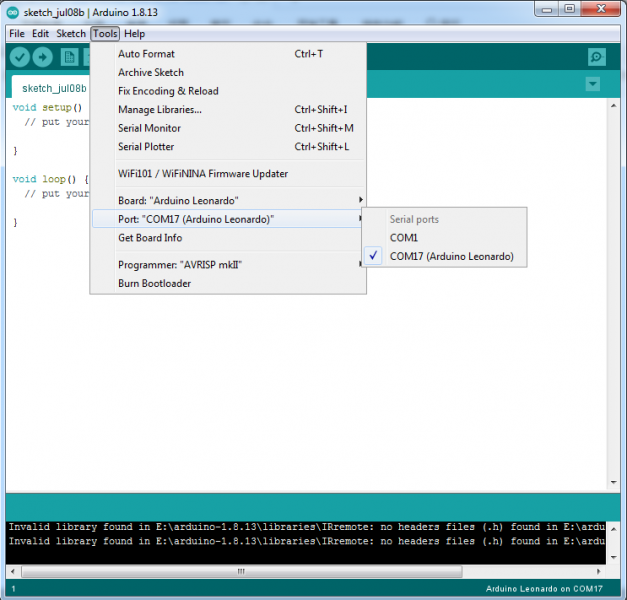
Task: Open the Edit menu
Action: point(40,34)
